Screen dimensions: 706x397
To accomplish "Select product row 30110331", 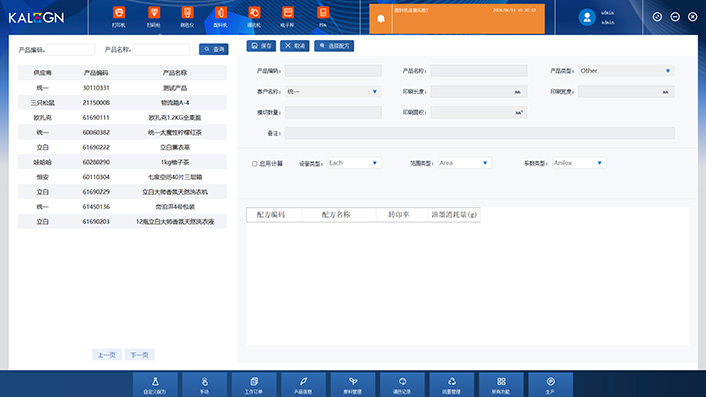I will (122, 88).
